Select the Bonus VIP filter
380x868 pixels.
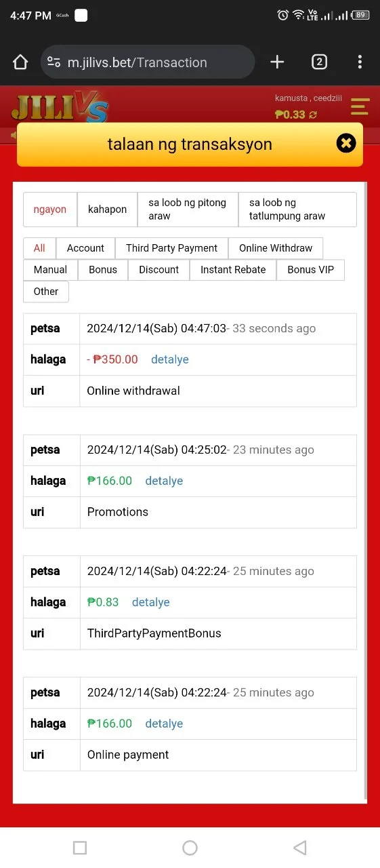tap(310, 270)
